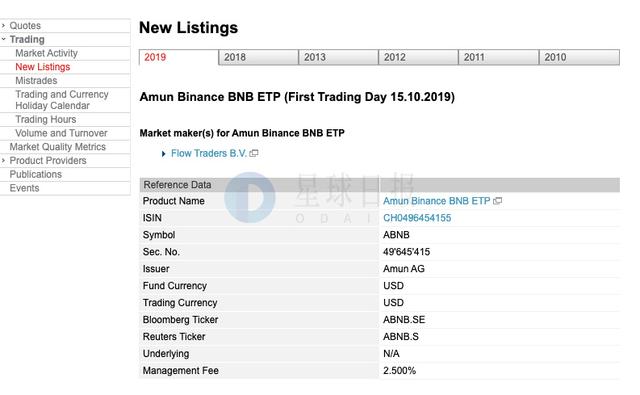Open the Mistrades sidebar item

[36, 81]
